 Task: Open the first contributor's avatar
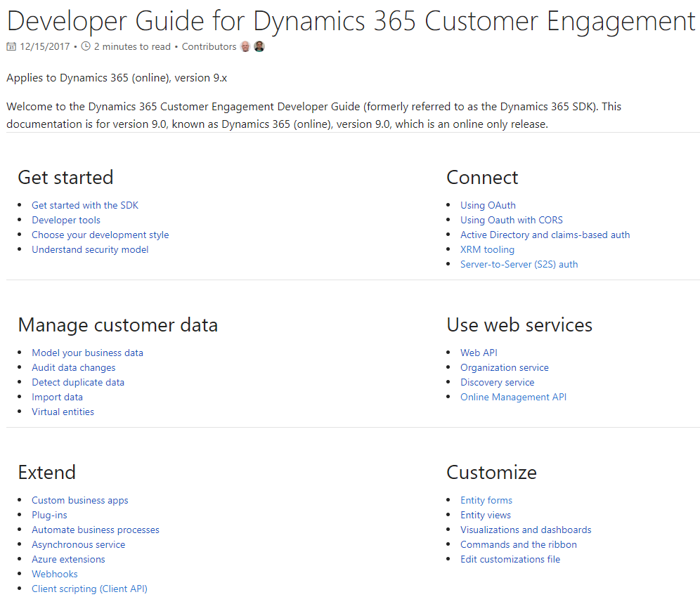pos(245,46)
